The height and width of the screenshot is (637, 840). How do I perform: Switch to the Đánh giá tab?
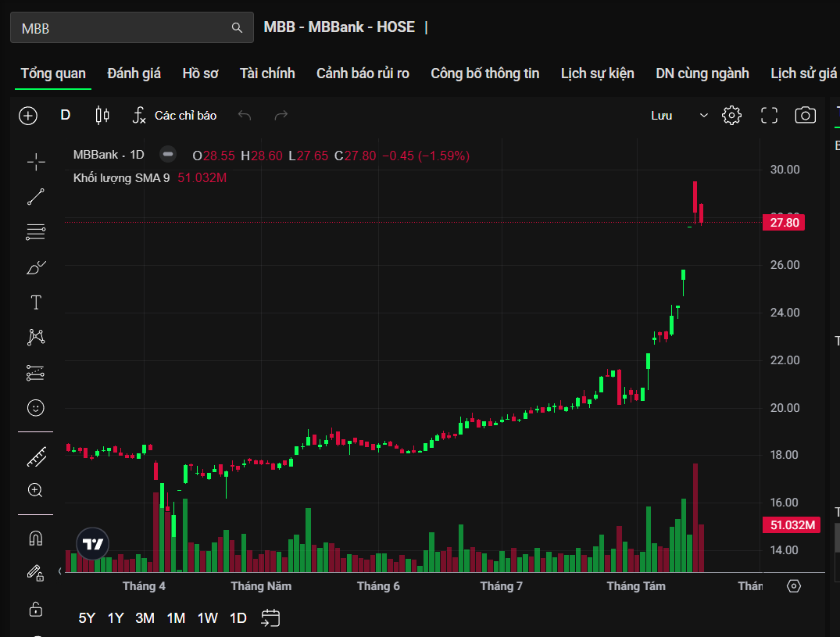pos(134,73)
